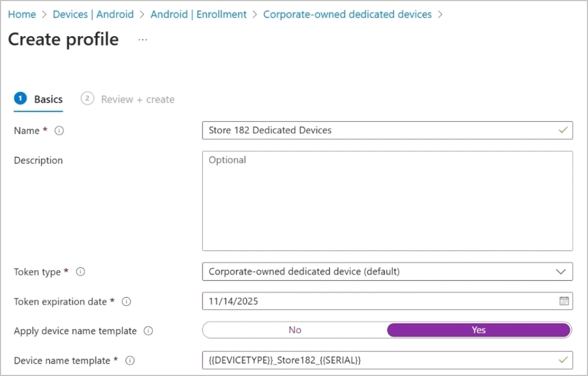Click the ellipsis next to Create profile
The height and width of the screenshot is (376, 588).
point(142,39)
